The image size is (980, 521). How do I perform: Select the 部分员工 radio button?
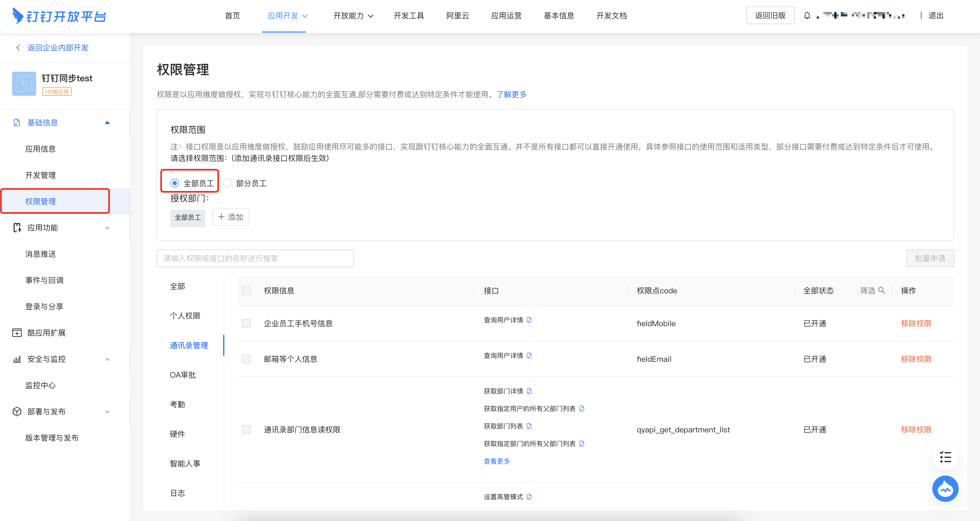[227, 183]
